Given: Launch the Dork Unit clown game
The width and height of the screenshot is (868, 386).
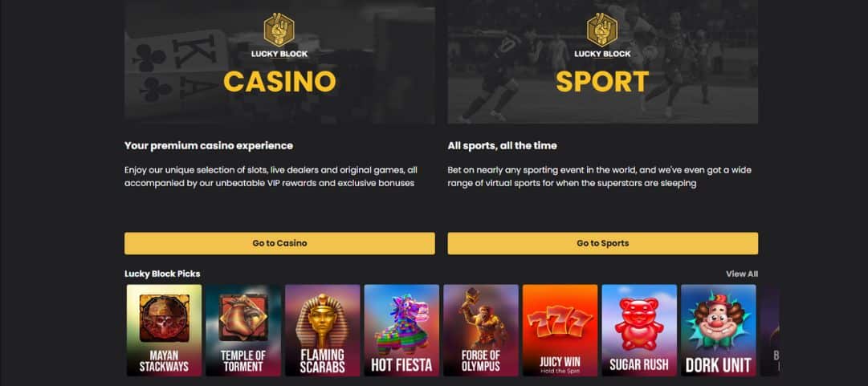Looking at the screenshot, I should [718, 331].
